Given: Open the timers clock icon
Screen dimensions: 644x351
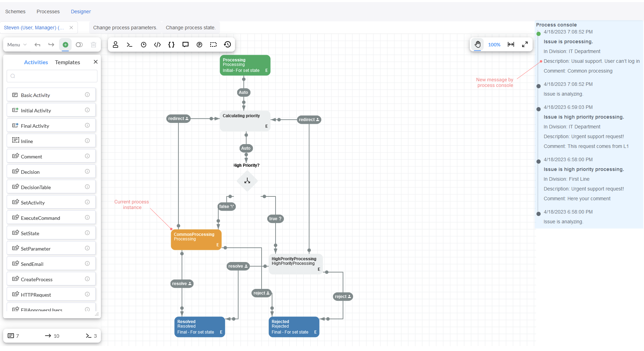Looking at the screenshot, I should (144, 45).
